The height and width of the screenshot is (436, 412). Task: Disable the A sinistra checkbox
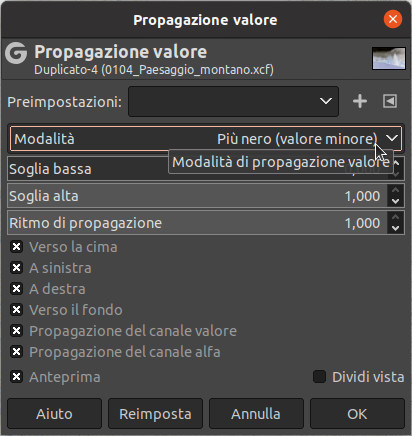16,268
